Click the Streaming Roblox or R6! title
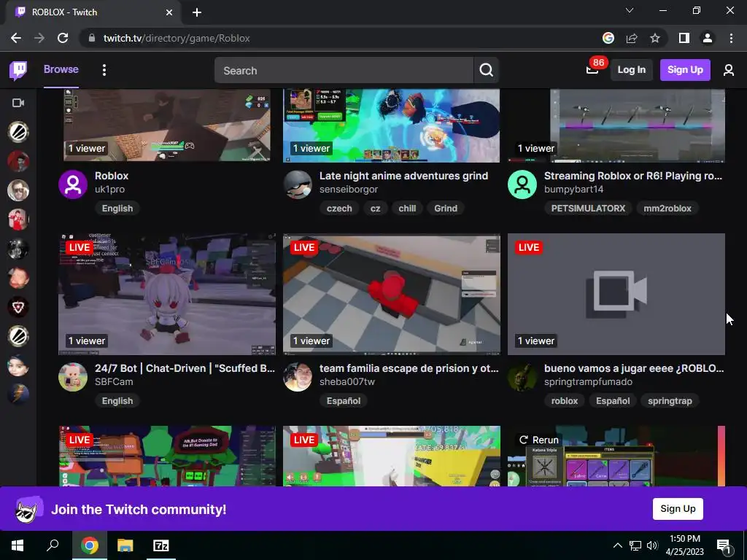The image size is (747, 560). click(633, 176)
